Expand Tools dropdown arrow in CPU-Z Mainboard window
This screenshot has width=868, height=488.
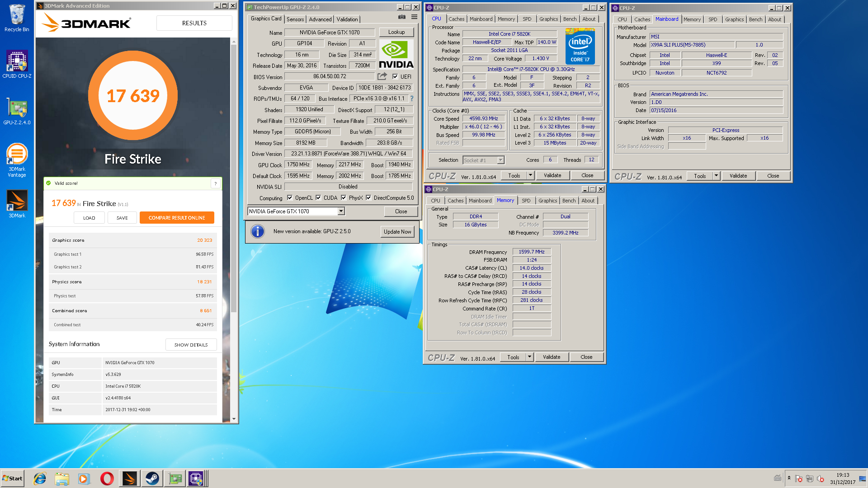pyautogui.click(x=716, y=176)
